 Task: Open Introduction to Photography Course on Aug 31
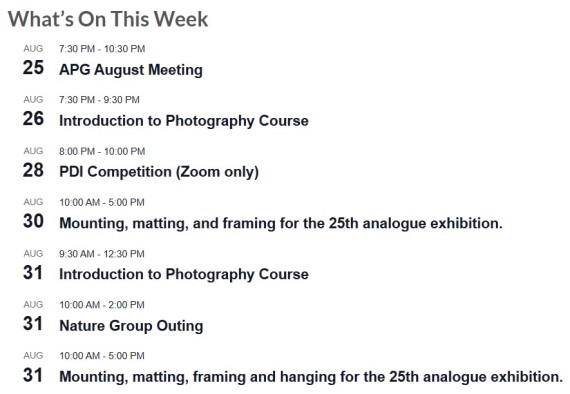tap(184, 274)
